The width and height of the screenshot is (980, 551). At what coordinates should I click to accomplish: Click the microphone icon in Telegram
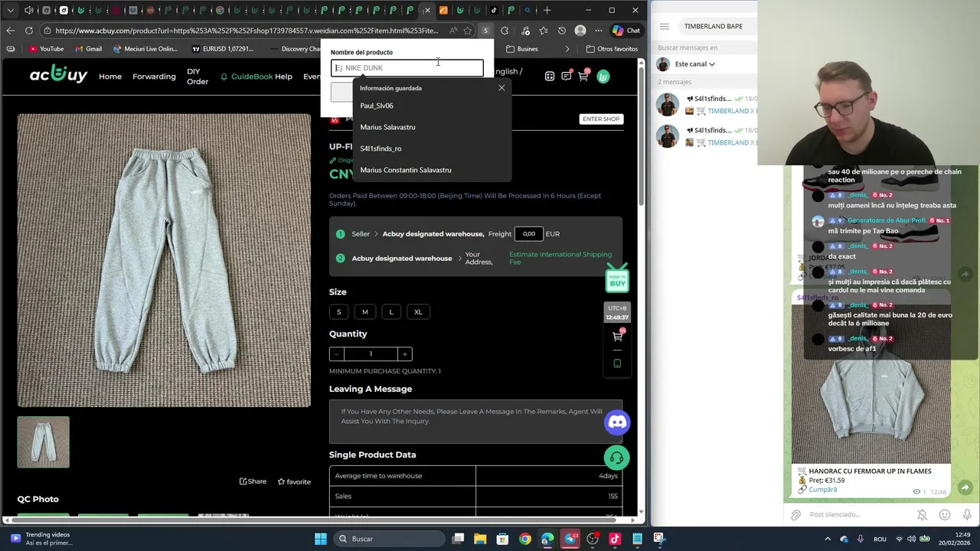967,515
